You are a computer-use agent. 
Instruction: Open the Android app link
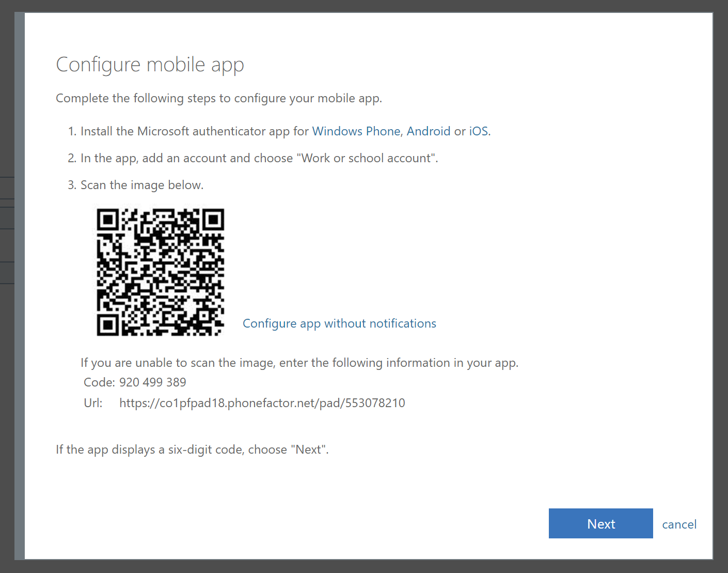pyautogui.click(x=429, y=131)
